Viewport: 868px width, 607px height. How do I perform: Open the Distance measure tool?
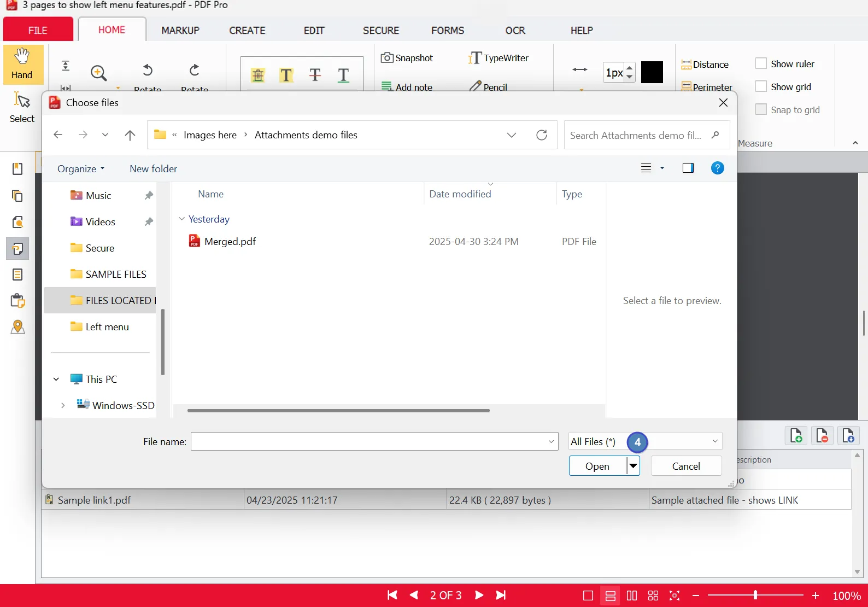point(705,65)
